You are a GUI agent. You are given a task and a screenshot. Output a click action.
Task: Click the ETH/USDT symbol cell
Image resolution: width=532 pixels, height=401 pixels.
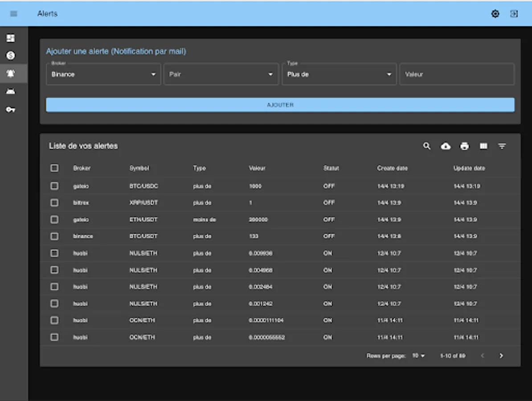(143, 220)
